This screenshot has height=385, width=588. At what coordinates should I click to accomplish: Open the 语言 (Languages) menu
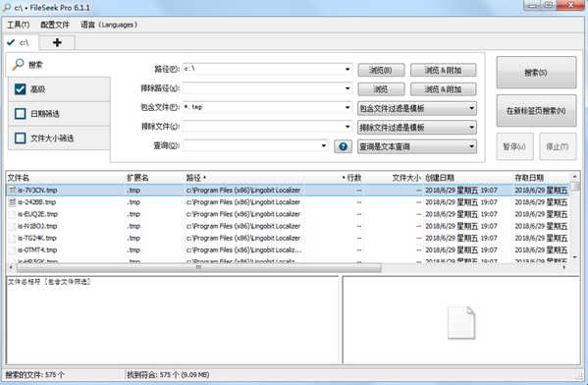point(109,25)
